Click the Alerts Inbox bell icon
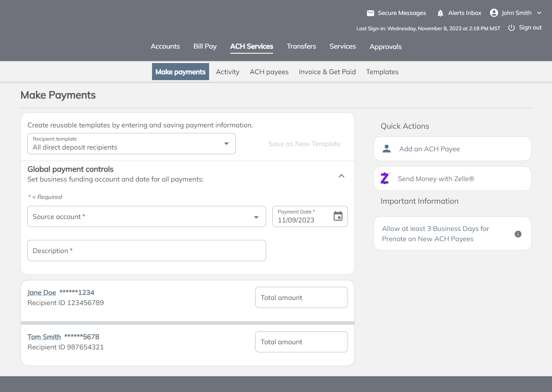This screenshot has width=552, height=392. click(x=440, y=13)
